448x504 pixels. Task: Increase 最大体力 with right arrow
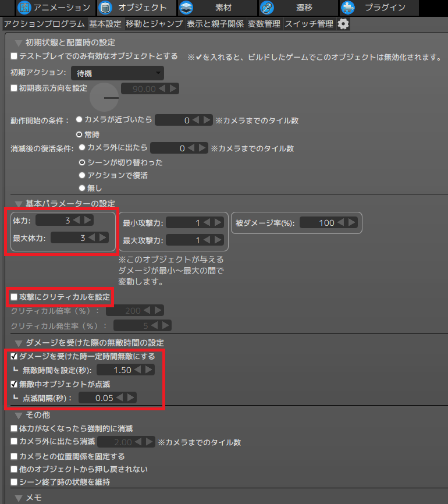pyautogui.click(x=103, y=237)
